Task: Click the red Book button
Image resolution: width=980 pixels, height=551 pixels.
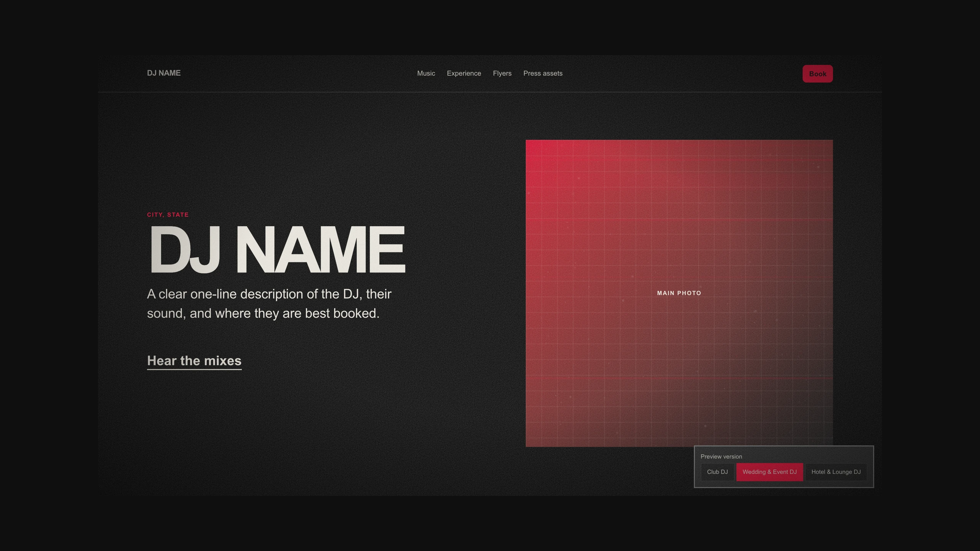Action: click(817, 74)
